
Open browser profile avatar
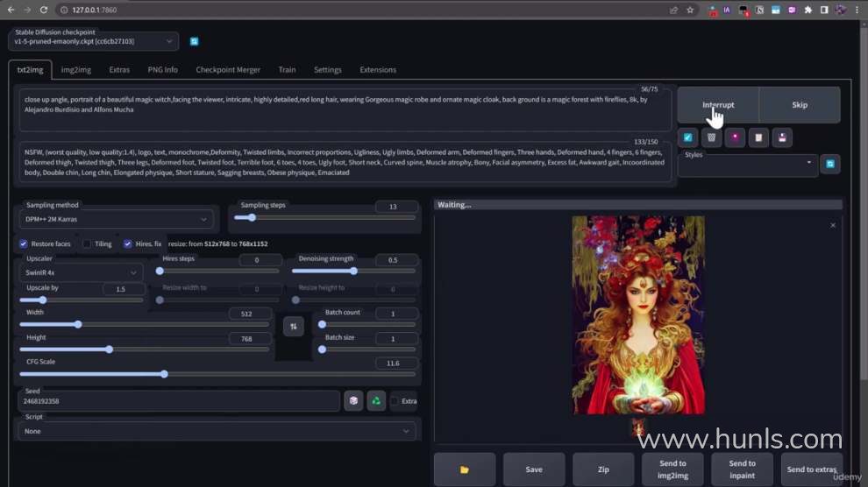841,10
